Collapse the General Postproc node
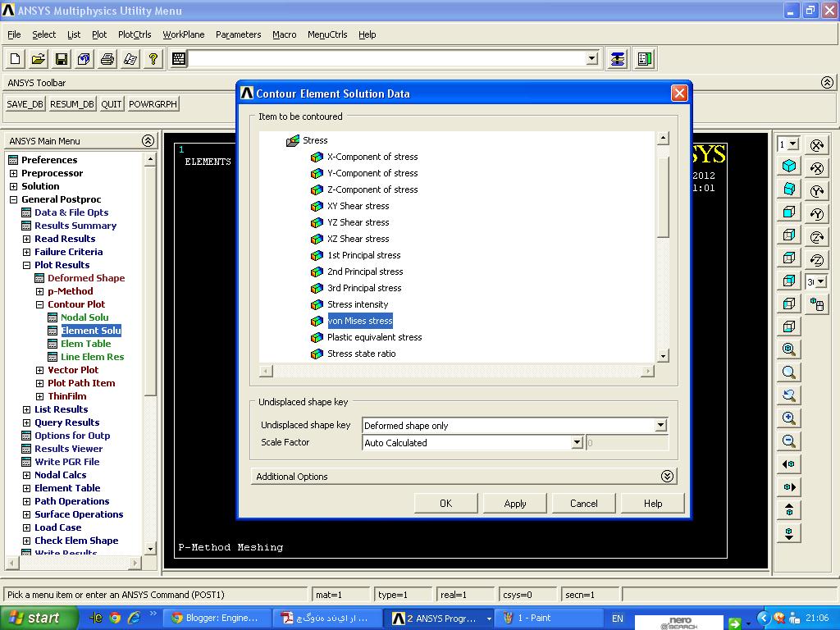The width and height of the screenshot is (840, 630). tap(13, 199)
